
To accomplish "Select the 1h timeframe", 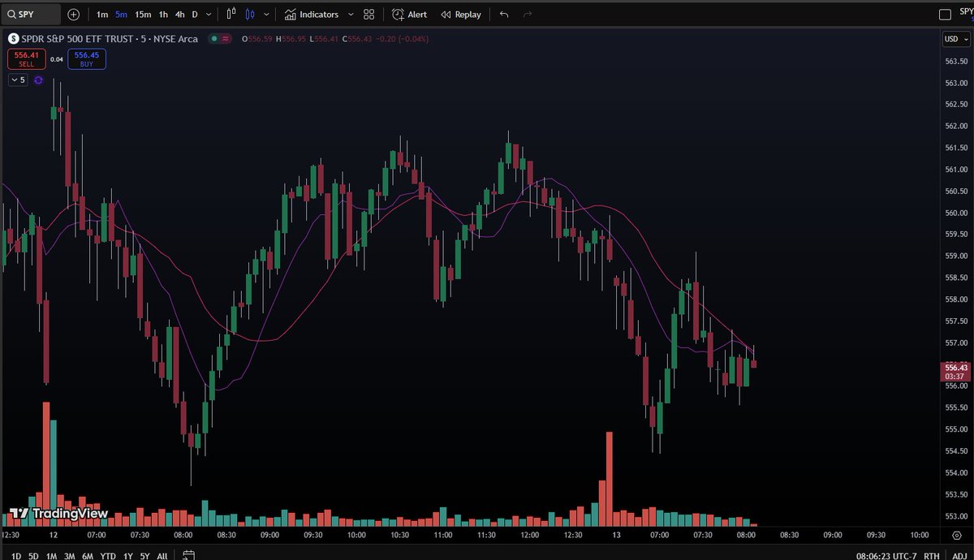I will pyautogui.click(x=163, y=15).
